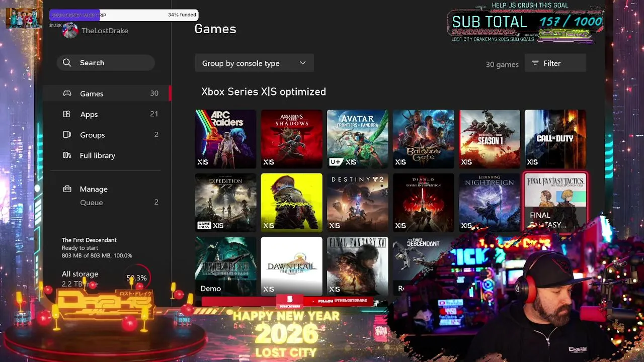The image size is (644, 362).
Task: Click the Manage briefcase icon
Action: click(x=67, y=189)
